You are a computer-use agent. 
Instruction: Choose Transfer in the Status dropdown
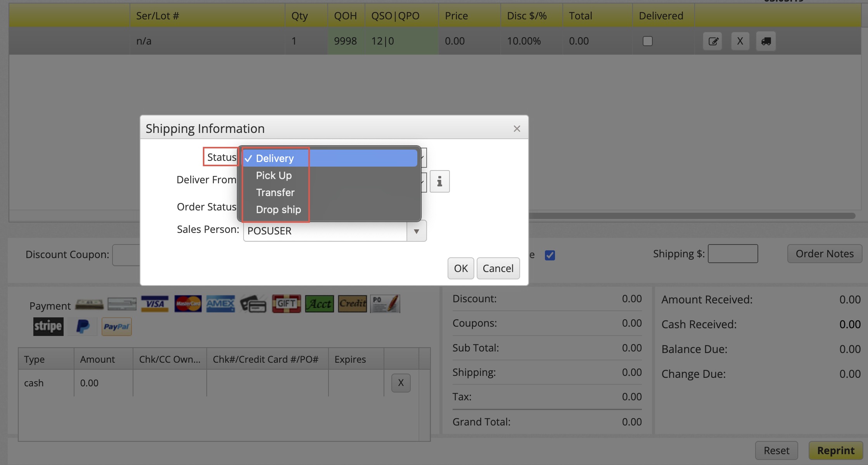pyautogui.click(x=275, y=193)
